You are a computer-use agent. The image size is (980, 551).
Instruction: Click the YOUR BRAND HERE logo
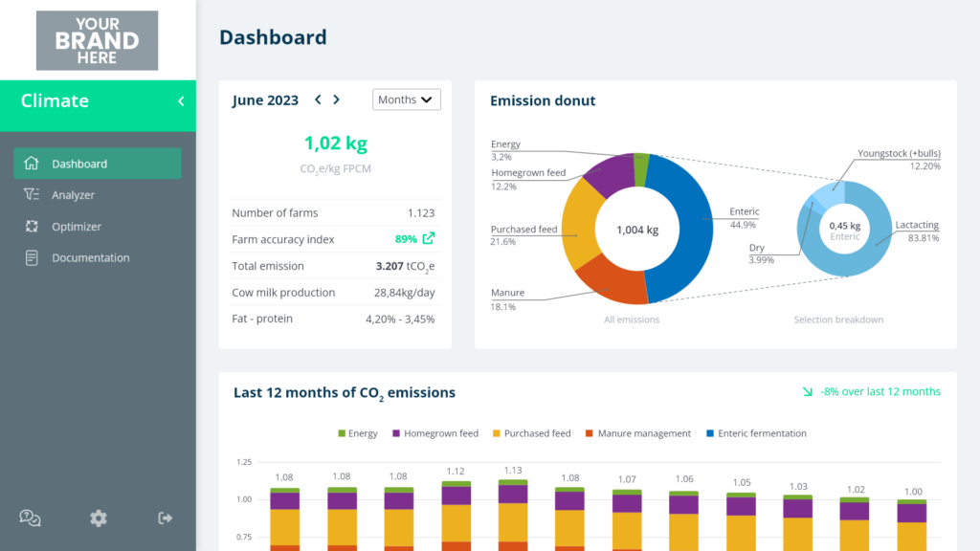point(97,40)
